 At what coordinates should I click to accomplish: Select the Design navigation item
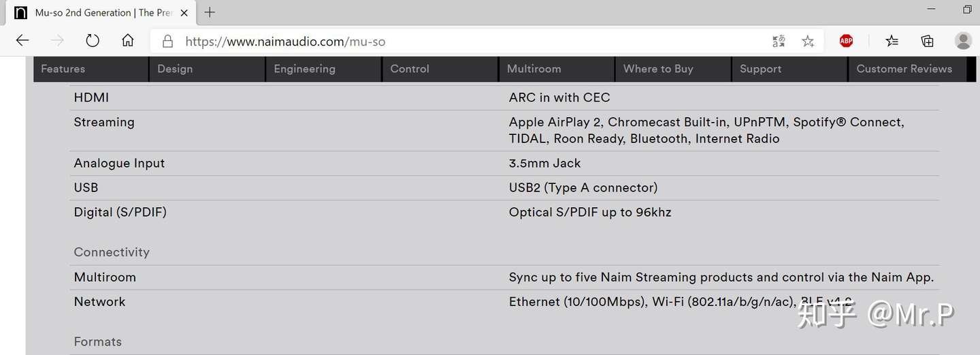coord(207,69)
